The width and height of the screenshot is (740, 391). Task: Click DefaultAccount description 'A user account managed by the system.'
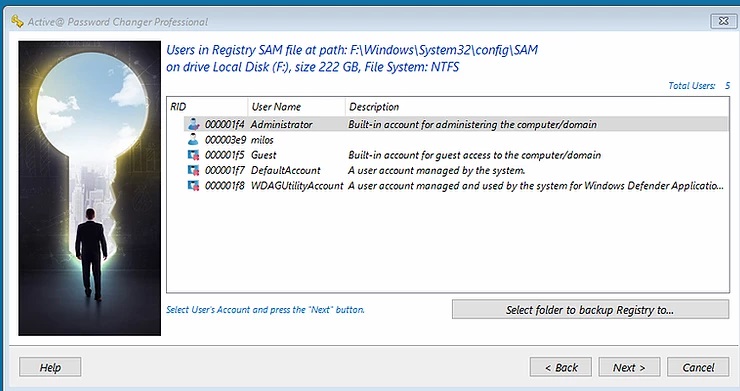[437, 170]
